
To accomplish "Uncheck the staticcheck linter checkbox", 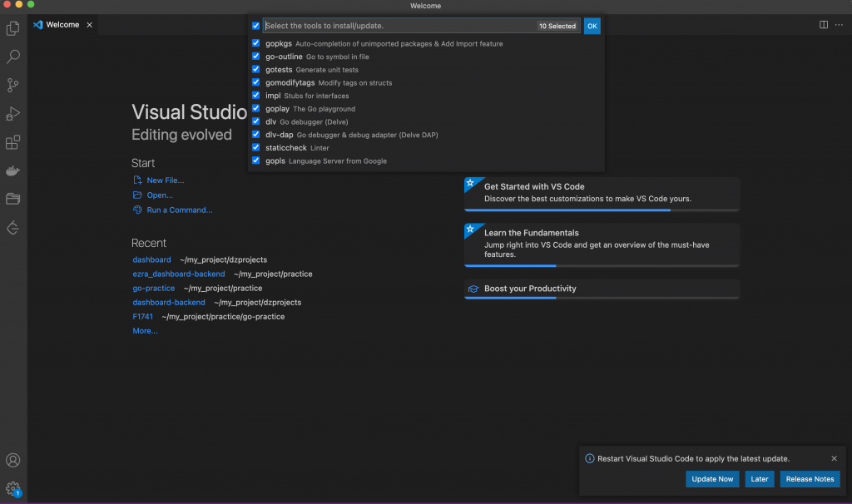I will point(256,147).
